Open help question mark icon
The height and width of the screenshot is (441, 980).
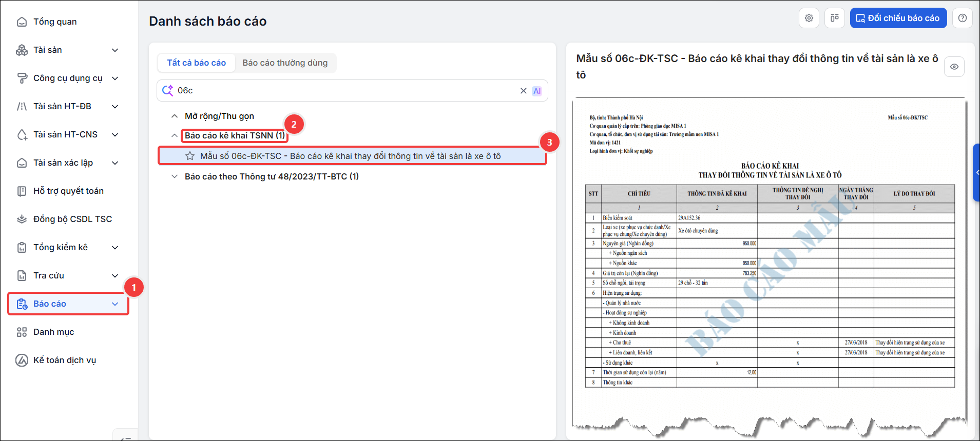tap(963, 18)
